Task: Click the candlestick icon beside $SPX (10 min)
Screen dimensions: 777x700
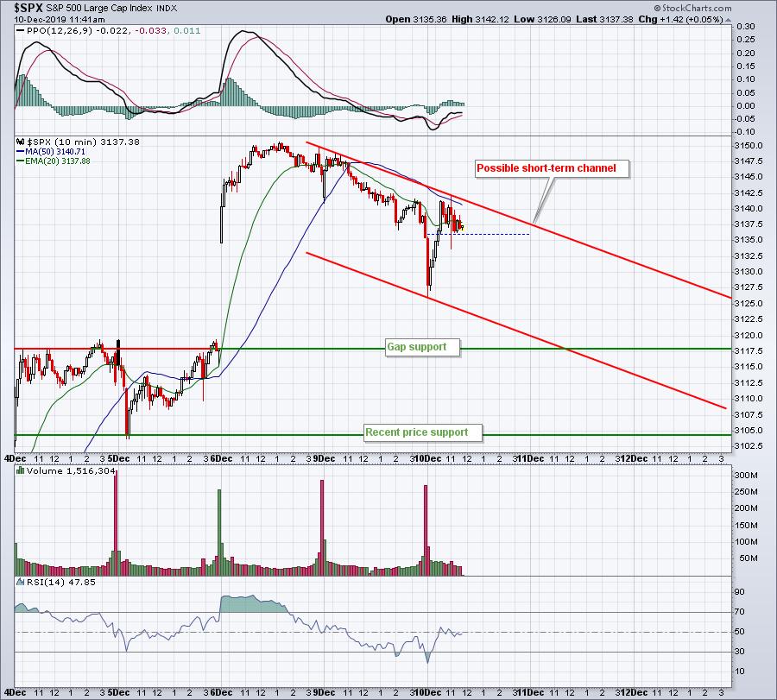Action: [21, 142]
